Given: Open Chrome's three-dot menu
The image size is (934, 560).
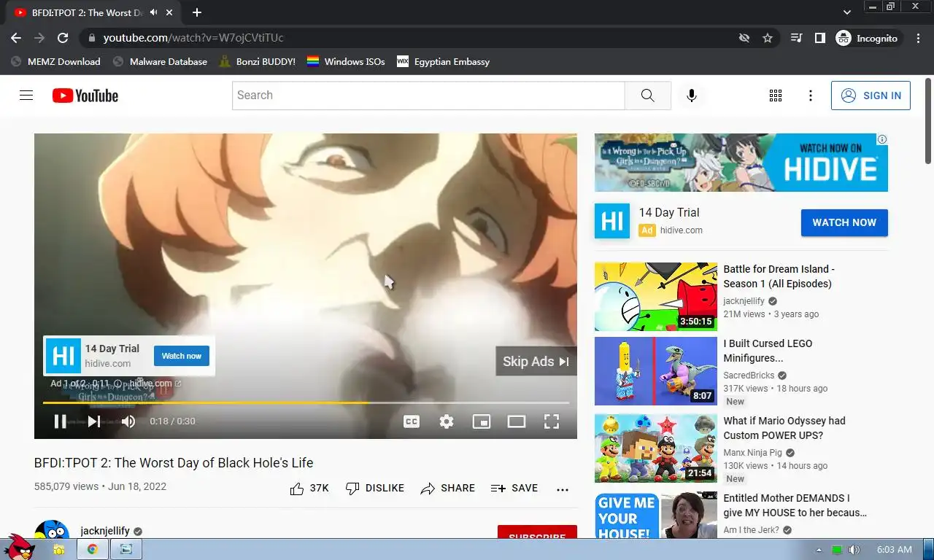Looking at the screenshot, I should [918, 38].
